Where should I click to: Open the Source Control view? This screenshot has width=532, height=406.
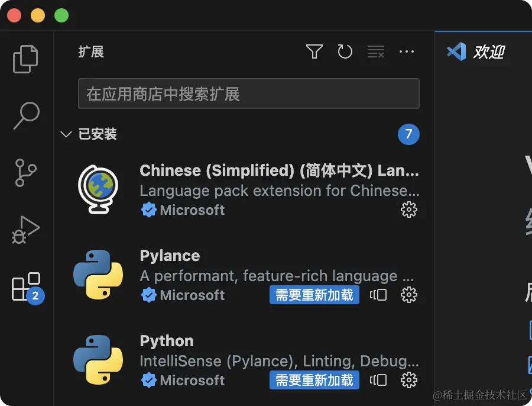click(x=26, y=173)
